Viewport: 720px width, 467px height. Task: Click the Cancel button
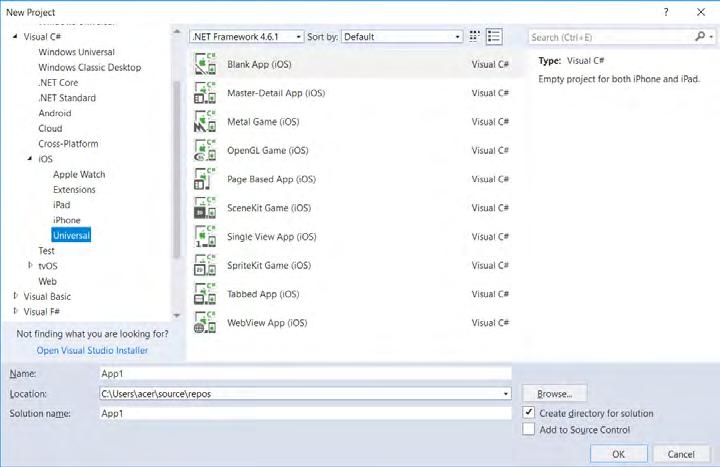point(681,454)
